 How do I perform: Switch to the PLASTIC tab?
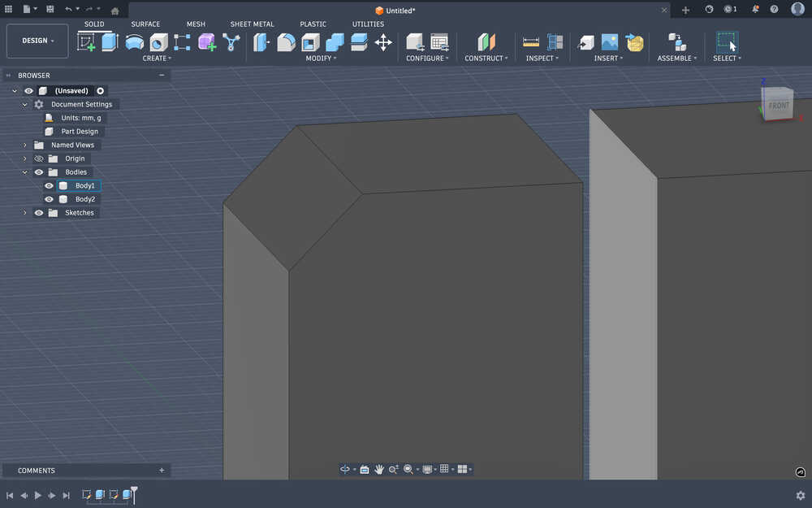coord(313,24)
